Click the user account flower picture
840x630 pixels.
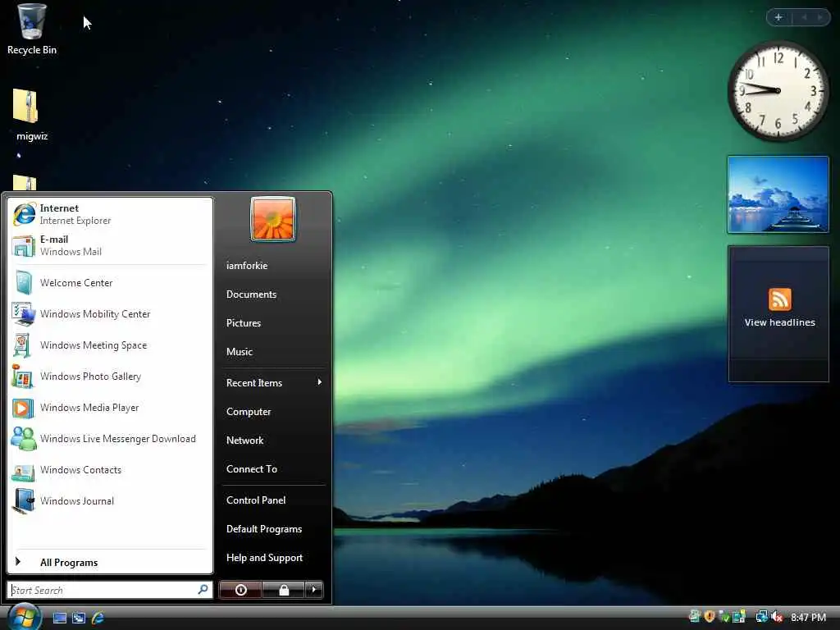tap(272, 219)
